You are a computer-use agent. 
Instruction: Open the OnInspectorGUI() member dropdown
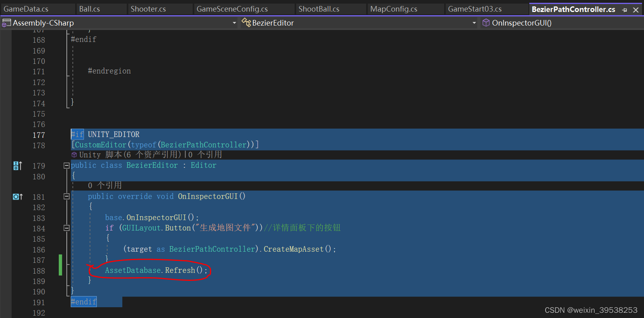point(561,23)
